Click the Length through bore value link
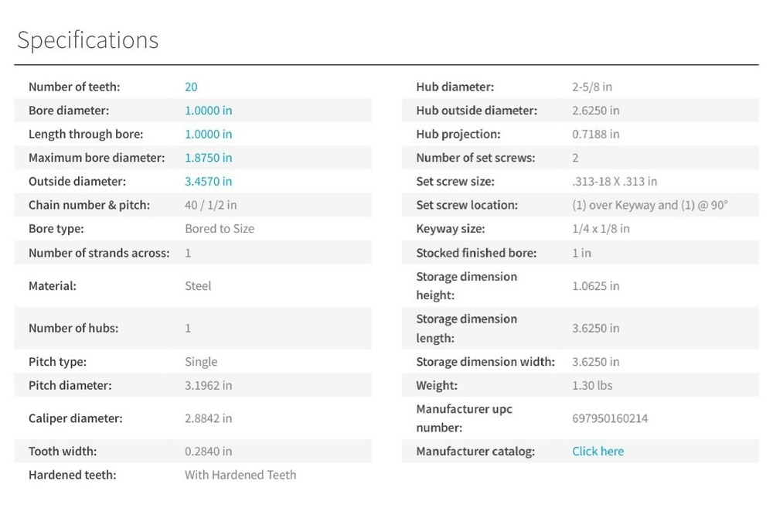Viewport: 773px width, 532px height. click(208, 135)
